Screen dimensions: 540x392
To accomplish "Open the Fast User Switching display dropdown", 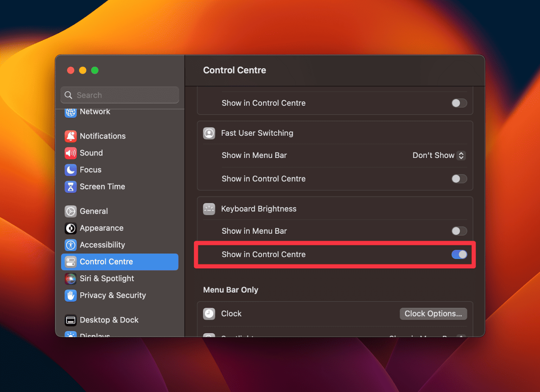I will (438, 155).
